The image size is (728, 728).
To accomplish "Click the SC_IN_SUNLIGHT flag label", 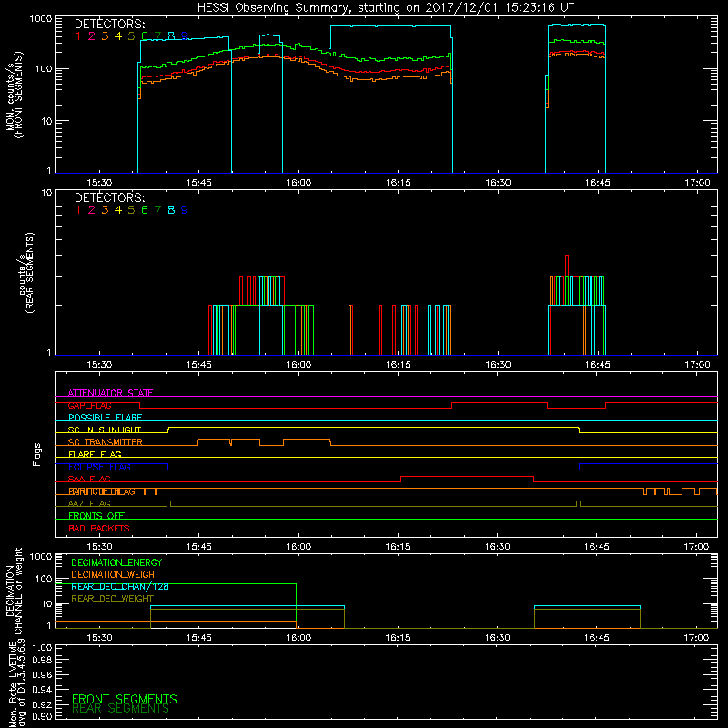I will (105, 430).
